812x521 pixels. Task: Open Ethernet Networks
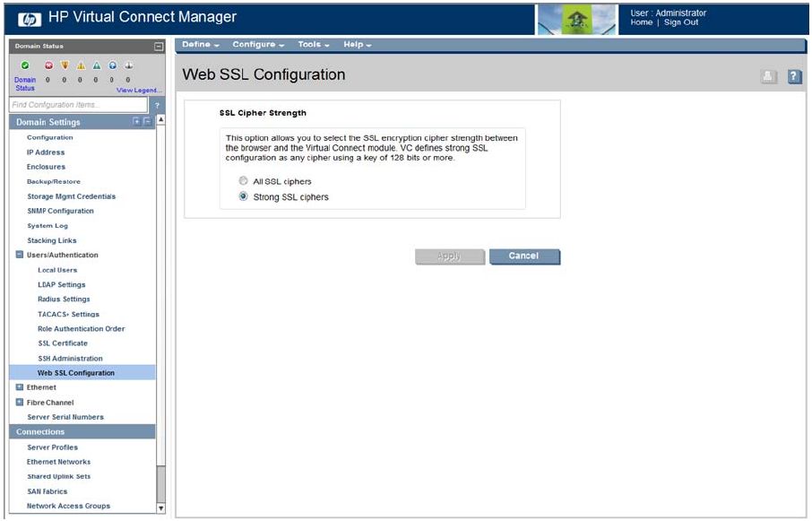tap(58, 462)
